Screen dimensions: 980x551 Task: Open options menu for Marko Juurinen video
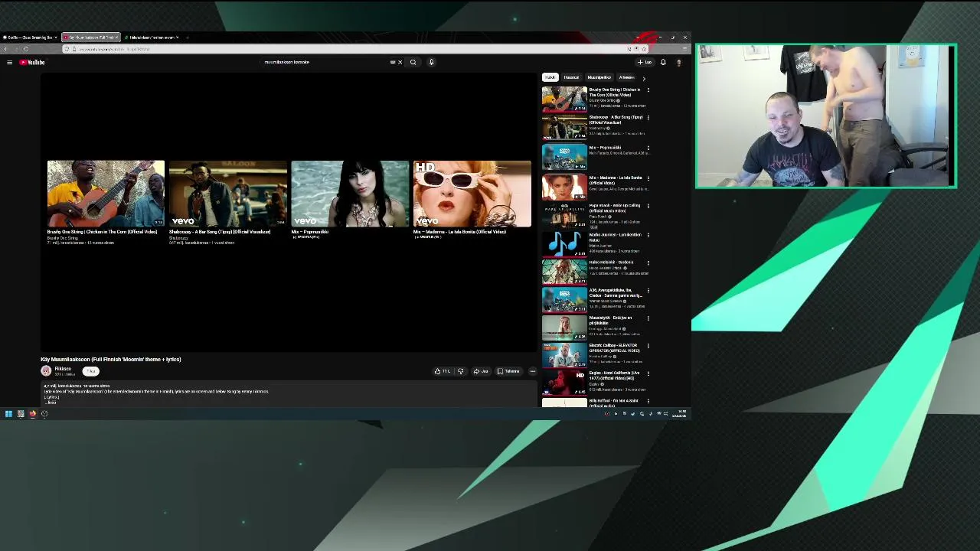(648, 235)
